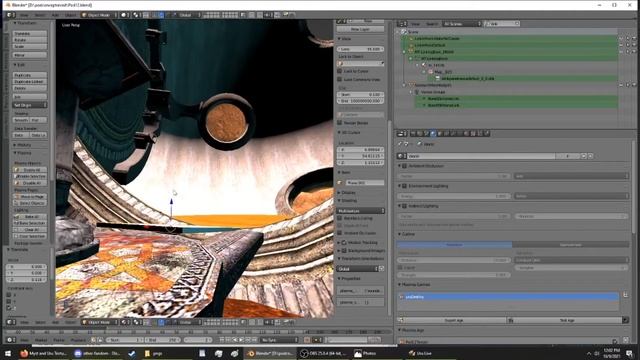Screen dimensions: 640x360
Task: Open the Windows Start menu
Action: tap(7, 353)
